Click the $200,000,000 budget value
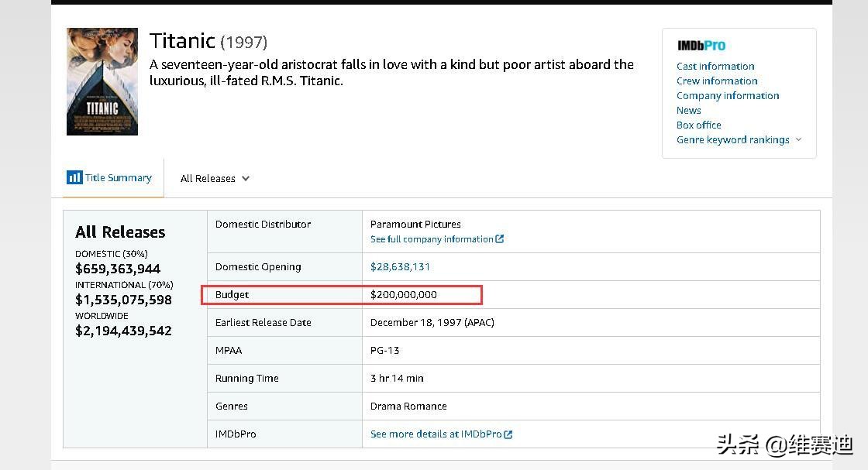 404,294
